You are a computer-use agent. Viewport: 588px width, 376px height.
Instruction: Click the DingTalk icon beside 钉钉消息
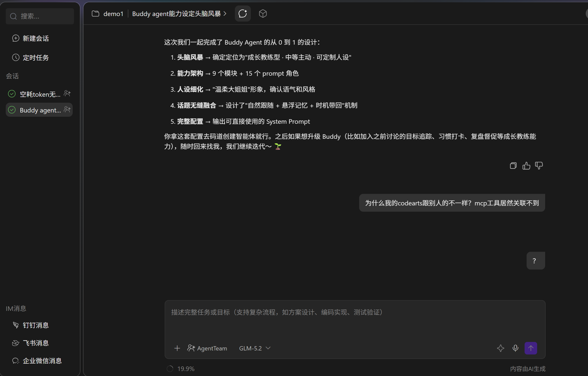(16, 325)
